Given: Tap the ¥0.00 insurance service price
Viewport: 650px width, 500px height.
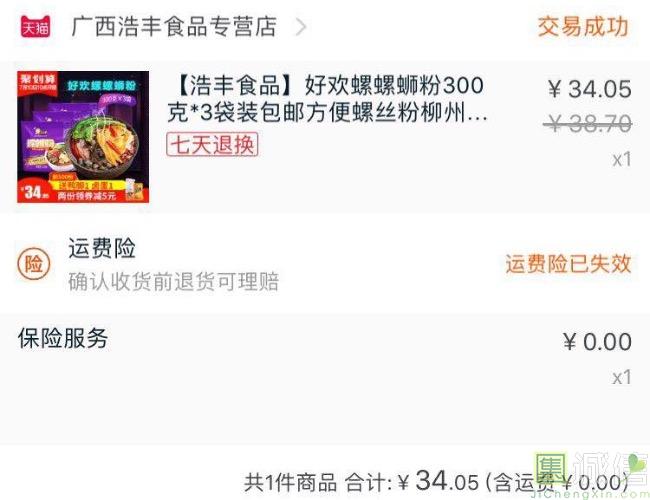Looking at the screenshot, I should (x=597, y=342).
